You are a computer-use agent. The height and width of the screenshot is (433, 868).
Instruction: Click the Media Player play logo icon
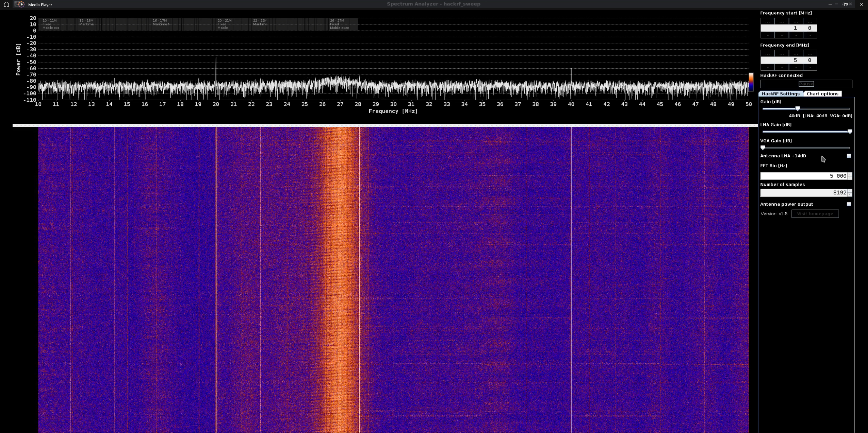[x=21, y=4]
